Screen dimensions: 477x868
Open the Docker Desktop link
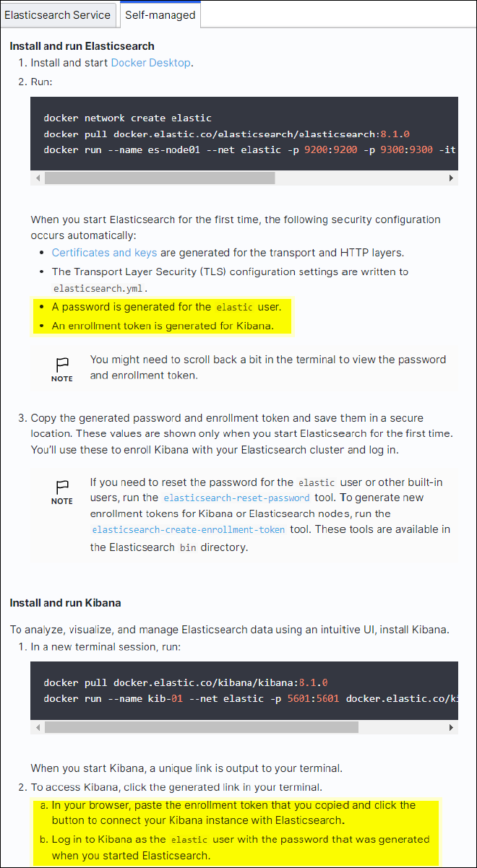(x=150, y=63)
